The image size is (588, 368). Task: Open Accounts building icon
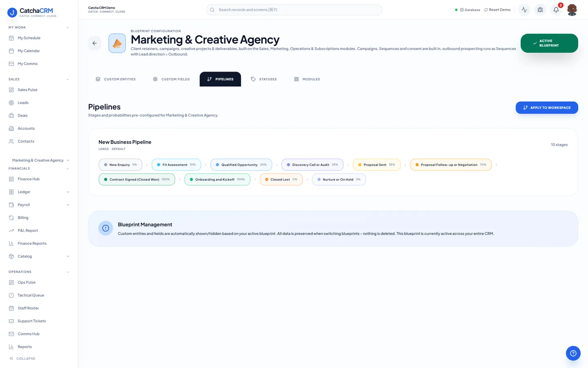pos(11,128)
